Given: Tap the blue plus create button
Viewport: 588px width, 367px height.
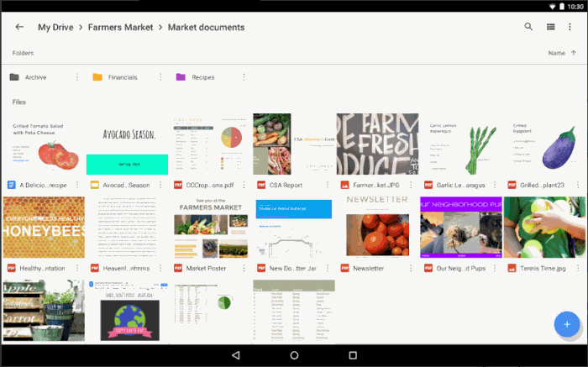Looking at the screenshot, I should coord(567,324).
